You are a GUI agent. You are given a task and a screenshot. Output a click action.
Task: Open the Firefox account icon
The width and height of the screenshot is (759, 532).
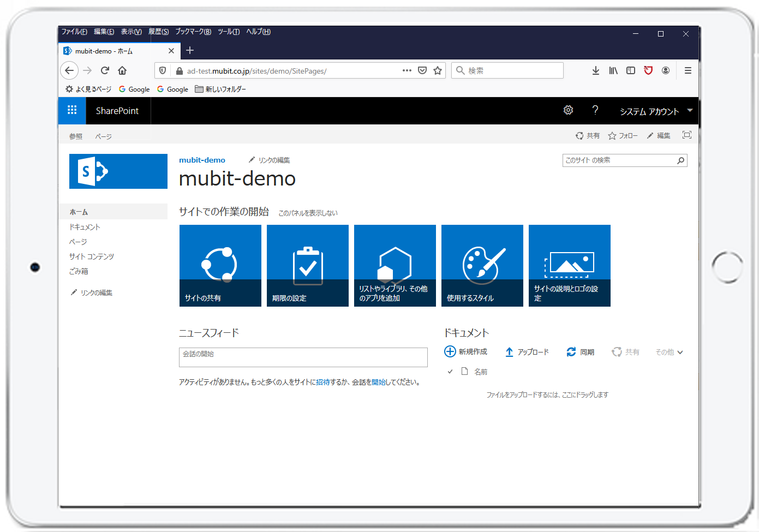pos(666,70)
